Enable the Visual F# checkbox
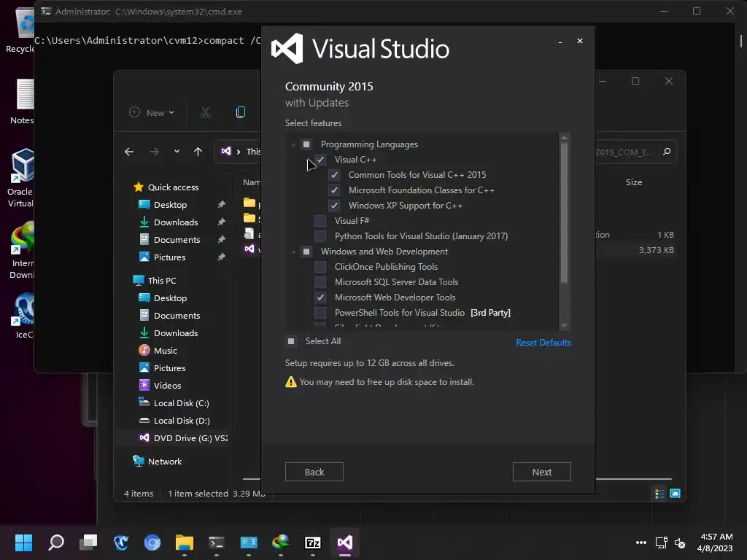The image size is (747, 560). click(321, 220)
